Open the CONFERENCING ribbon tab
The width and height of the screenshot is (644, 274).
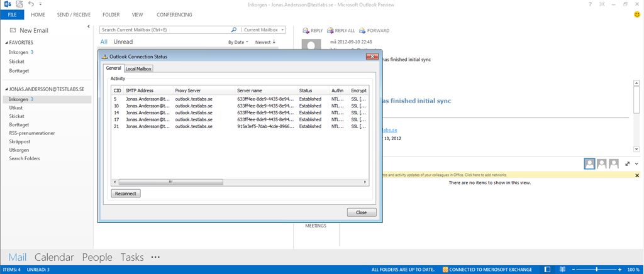coord(174,14)
